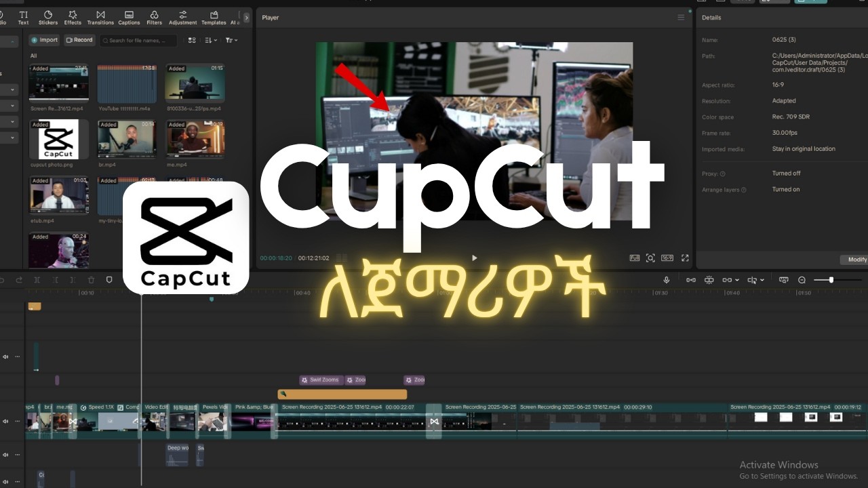Mute the main video track
Screen dimensions: 868x488
pyautogui.click(x=6, y=422)
